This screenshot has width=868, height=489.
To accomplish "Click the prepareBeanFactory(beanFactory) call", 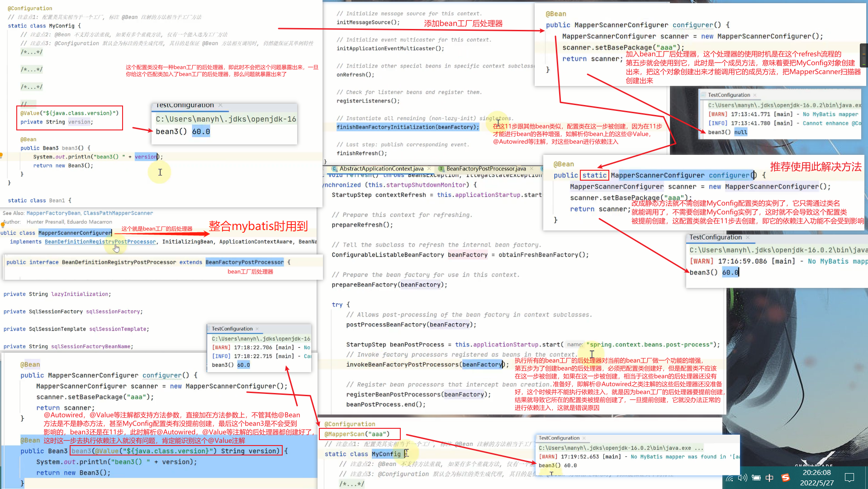I will point(389,285).
